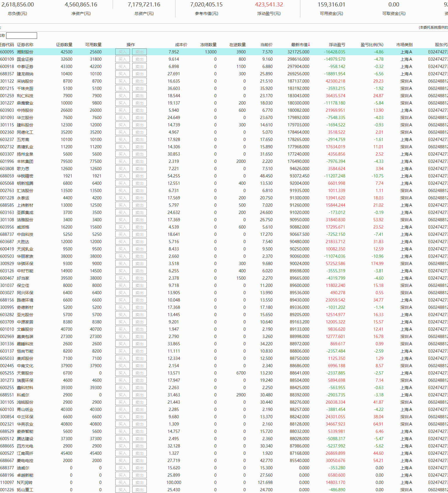
Task: Sort by the 浮动盈亏 column header
Action: tap(337, 45)
